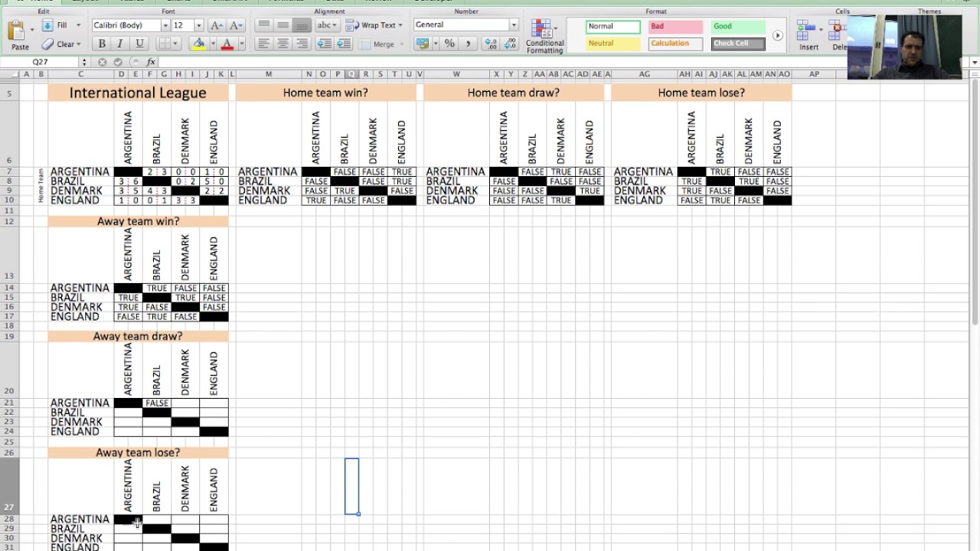This screenshot has width=980, height=551.
Task: Click the Clear eraser icon
Action: tap(47, 44)
